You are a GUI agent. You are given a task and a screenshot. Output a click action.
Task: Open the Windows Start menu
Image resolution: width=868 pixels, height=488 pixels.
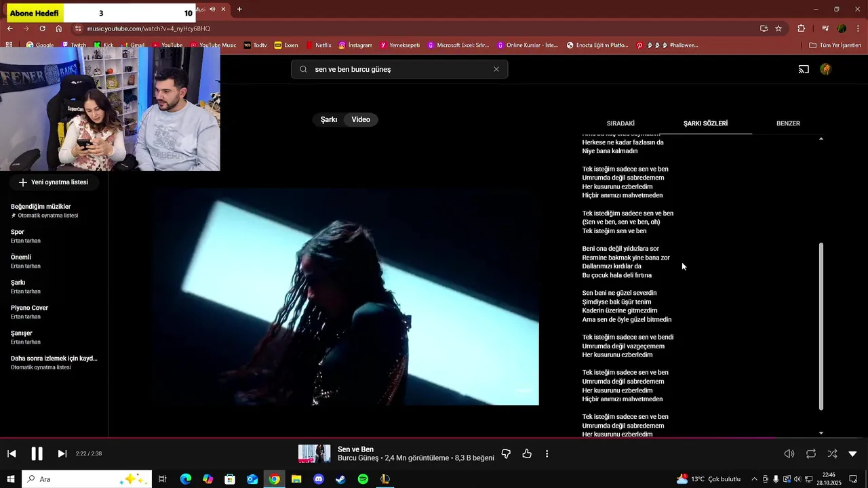pos(10,479)
